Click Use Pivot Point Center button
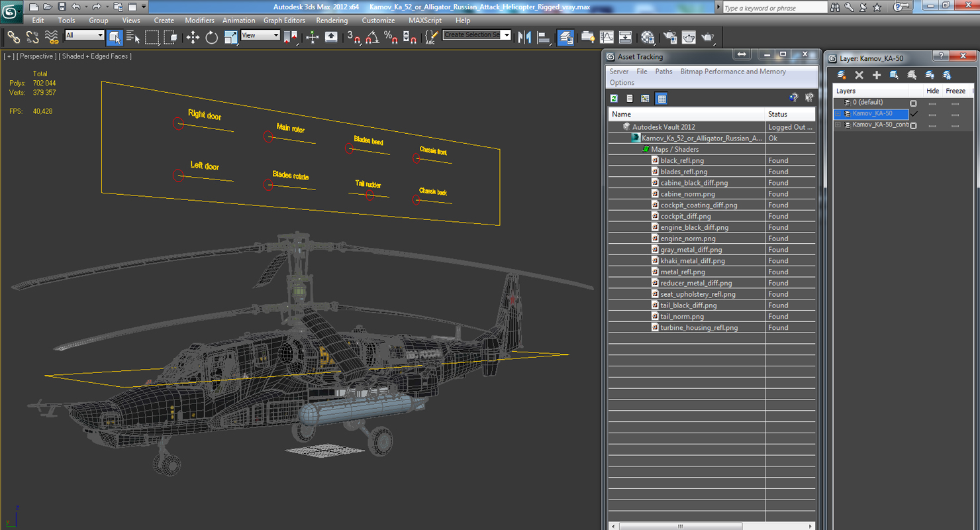 [291, 37]
